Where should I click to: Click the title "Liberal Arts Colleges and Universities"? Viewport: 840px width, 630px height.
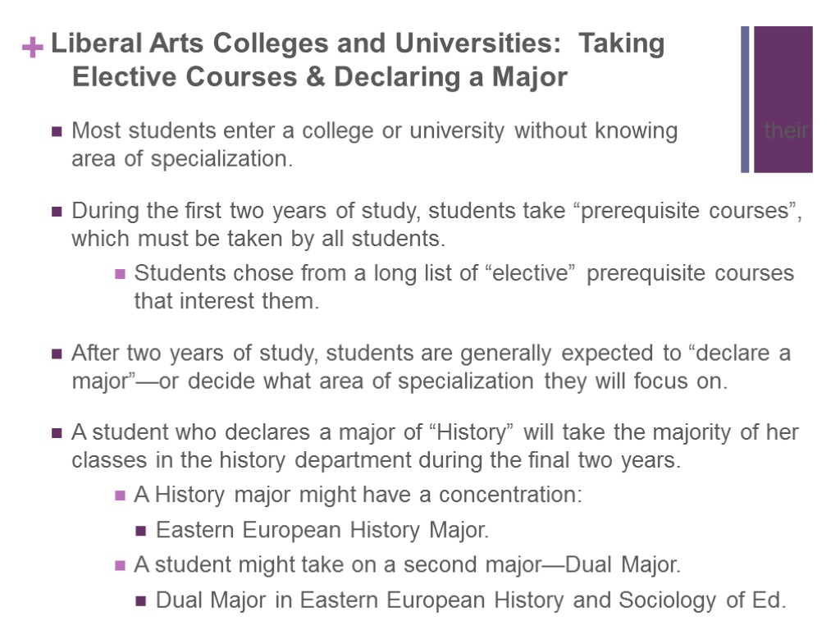(x=358, y=43)
